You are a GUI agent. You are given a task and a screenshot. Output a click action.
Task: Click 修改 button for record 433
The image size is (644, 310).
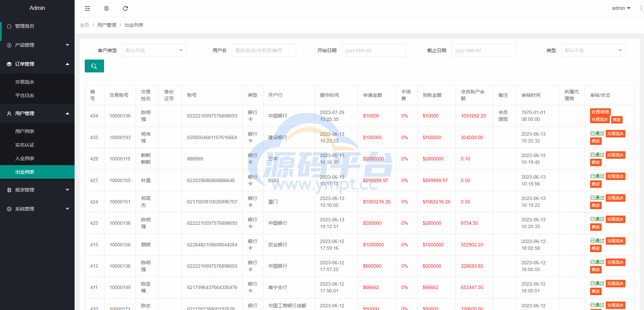coord(596,141)
